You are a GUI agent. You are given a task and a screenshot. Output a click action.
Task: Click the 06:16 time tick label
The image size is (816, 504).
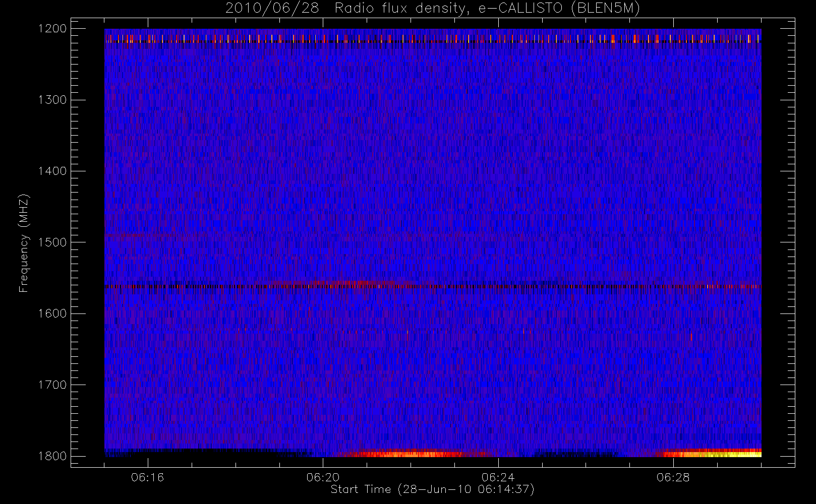coord(148,477)
